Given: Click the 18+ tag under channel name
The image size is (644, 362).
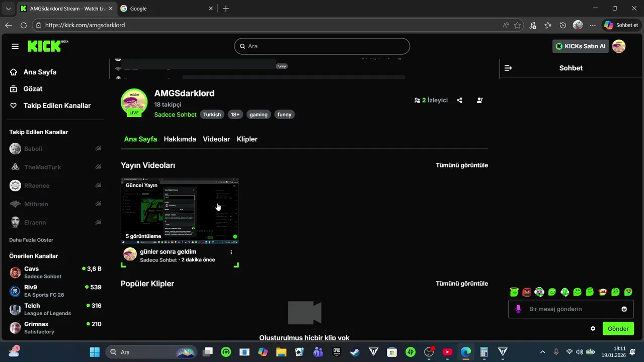Looking at the screenshot, I should coord(235,115).
